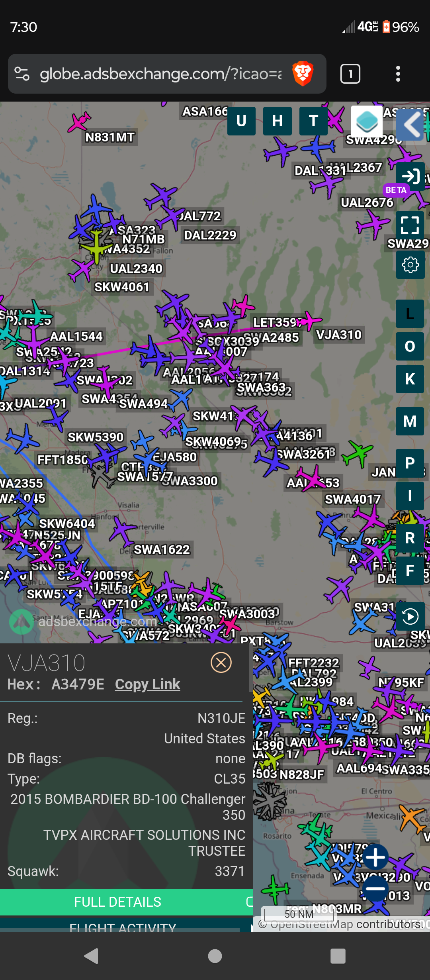Image resolution: width=430 pixels, height=980 pixels.
Task: Select the UAL2676 aircraft label
Action: [367, 202]
